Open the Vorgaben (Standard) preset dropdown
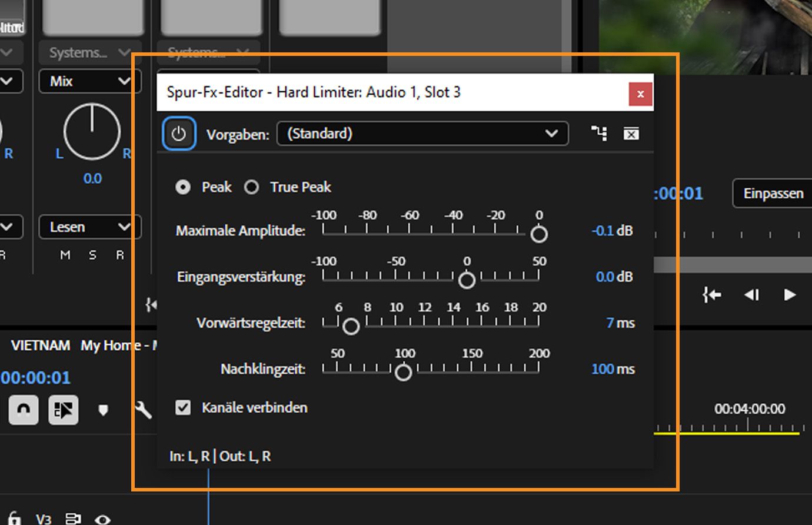The image size is (812, 525). 421,134
